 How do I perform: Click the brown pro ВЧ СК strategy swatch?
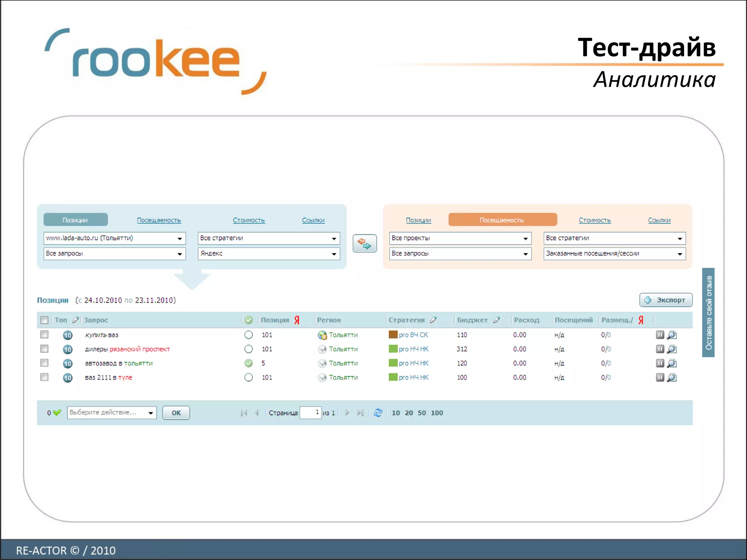393,334
